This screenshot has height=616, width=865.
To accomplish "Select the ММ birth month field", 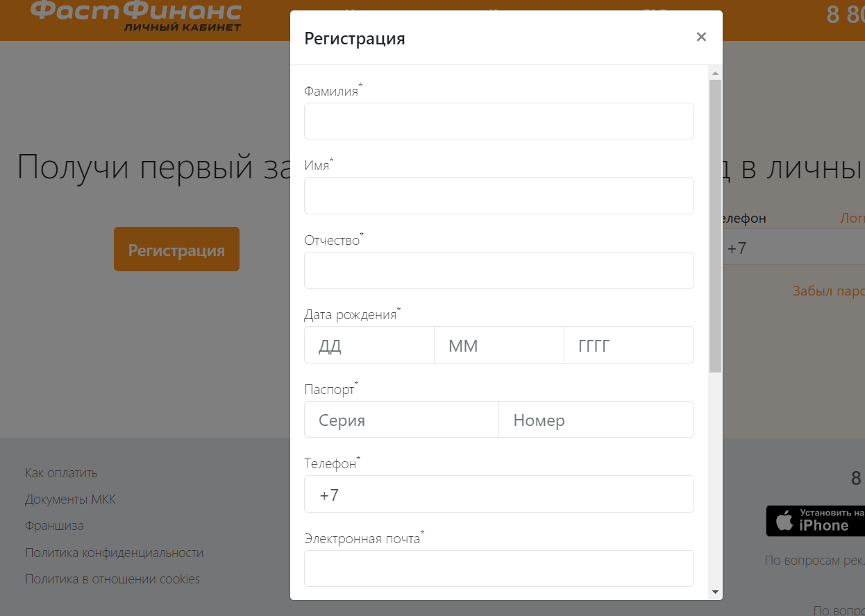I will [x=499, y=345].
